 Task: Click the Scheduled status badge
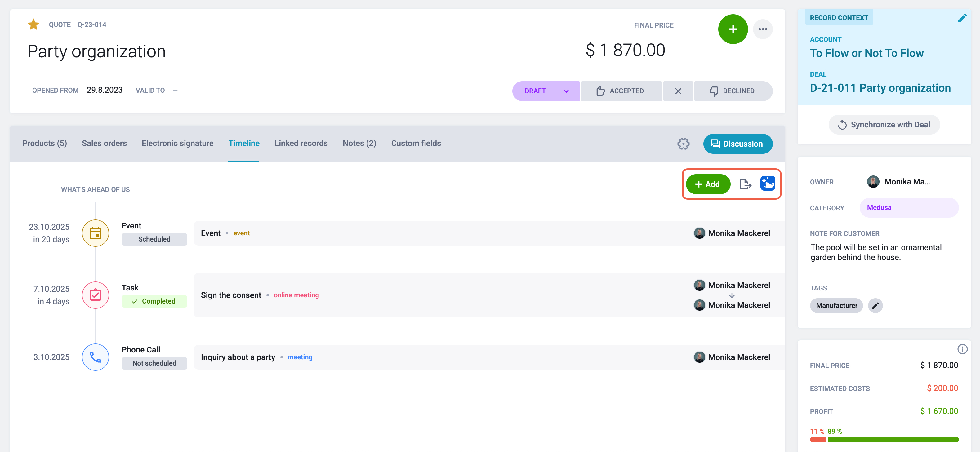point(154,239)
